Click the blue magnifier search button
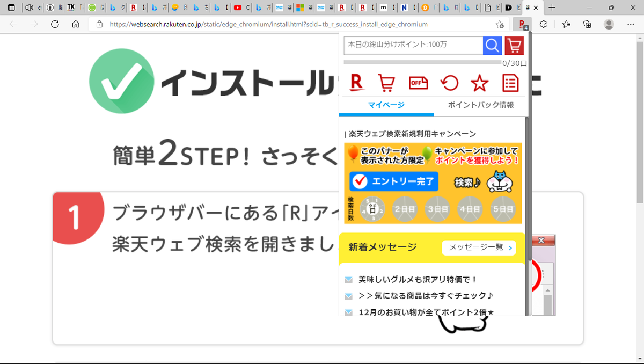This screenshot has height=364, width=644. [x=492, y=46]
